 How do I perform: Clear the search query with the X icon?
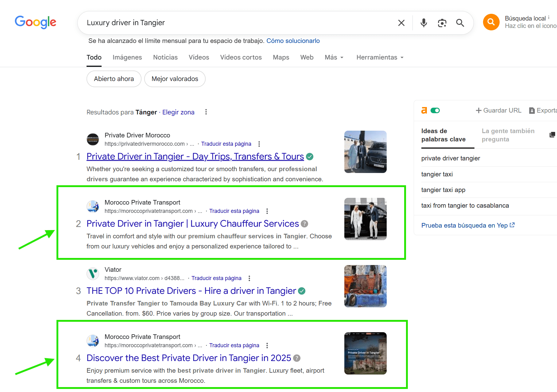click(401, 23)
